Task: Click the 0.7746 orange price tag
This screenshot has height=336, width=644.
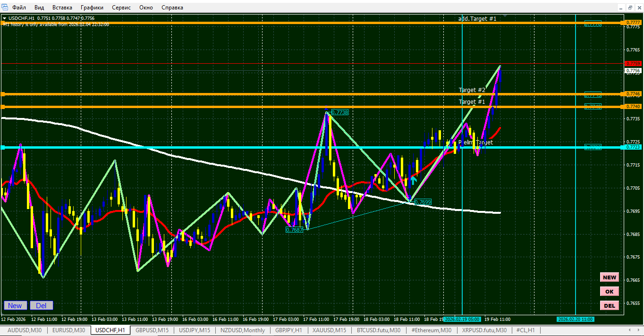Action: pos(633,94)
